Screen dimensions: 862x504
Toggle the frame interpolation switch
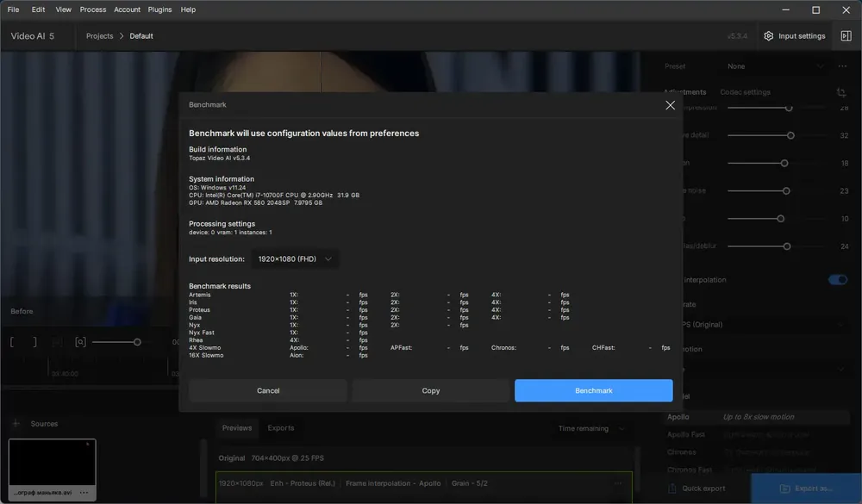point(838,280)
